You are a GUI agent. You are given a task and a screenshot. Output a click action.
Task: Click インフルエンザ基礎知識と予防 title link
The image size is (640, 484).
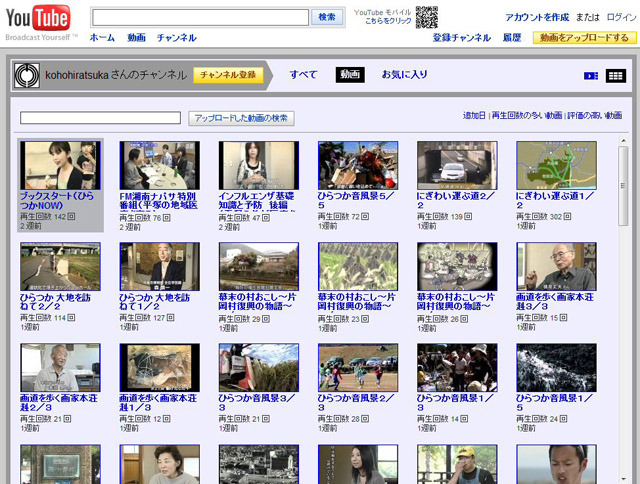click(256, 201)
